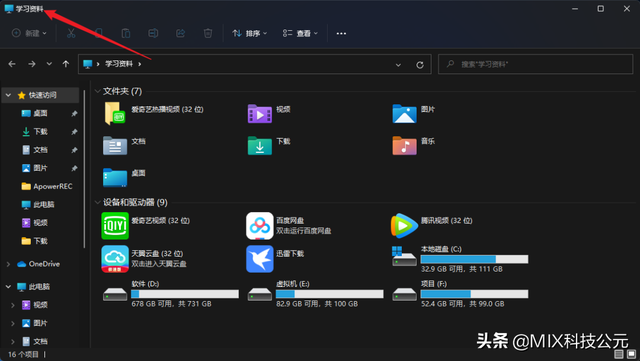Select OneDrive in the sidebar

tap(39, 264)
